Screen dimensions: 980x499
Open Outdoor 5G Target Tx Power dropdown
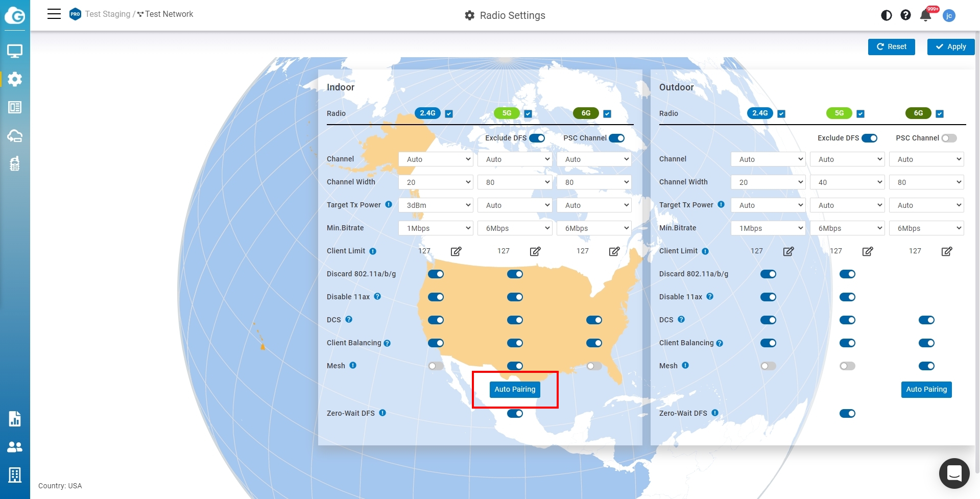(x=848, y=205)
